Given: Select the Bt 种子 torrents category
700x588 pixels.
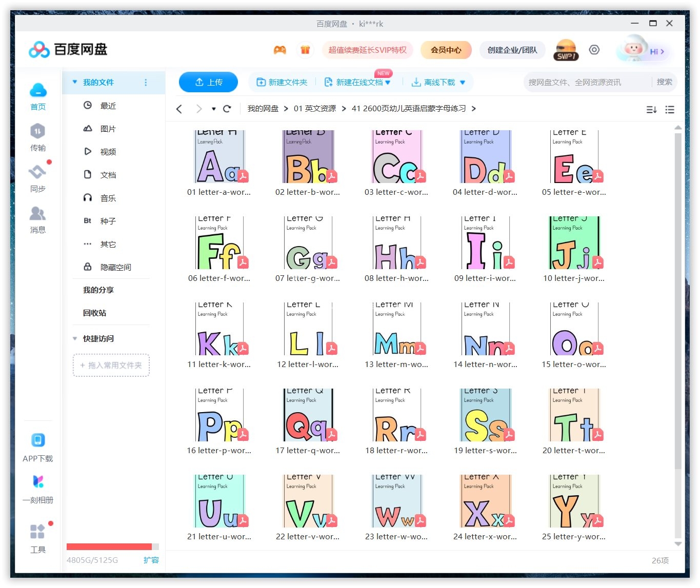Looking at the screenshot, I should [x=88, y=220].
